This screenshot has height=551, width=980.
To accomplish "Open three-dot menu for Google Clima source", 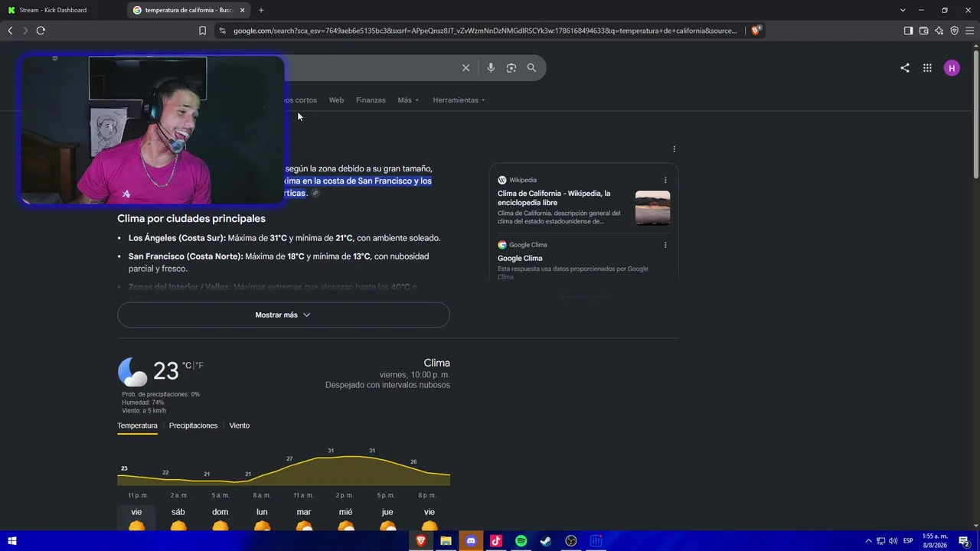I will coord(665,245).
